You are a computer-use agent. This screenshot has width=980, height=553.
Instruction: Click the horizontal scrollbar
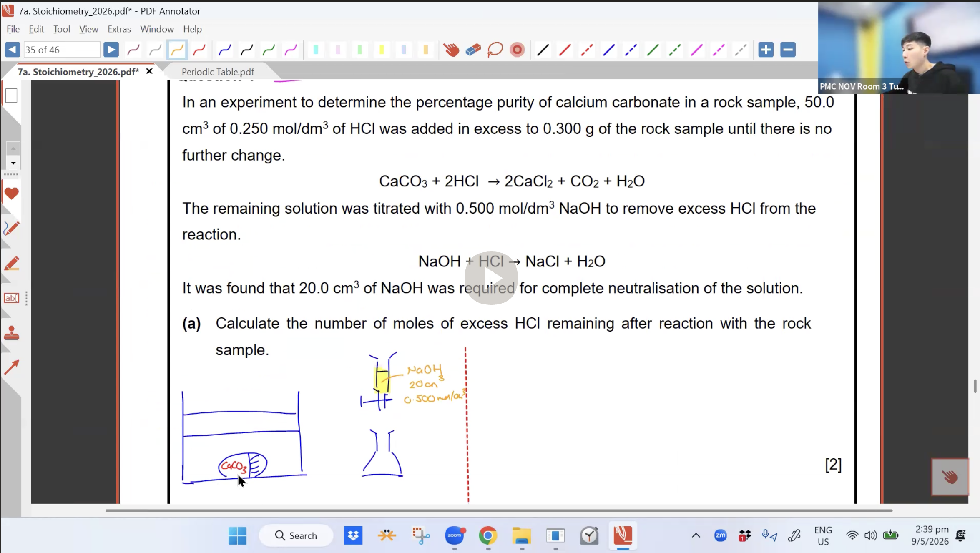[499, 510]
